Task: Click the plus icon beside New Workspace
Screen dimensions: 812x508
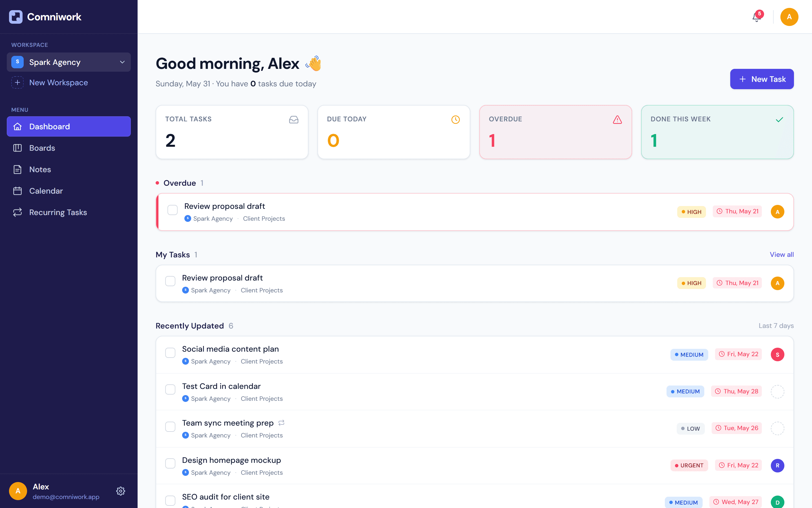Action: (17, 82)
